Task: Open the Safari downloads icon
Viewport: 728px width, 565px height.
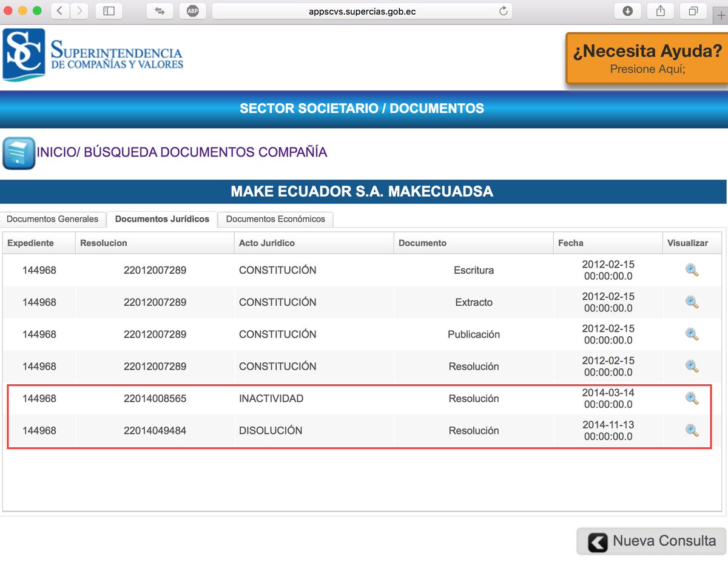Action: [628, 11]
